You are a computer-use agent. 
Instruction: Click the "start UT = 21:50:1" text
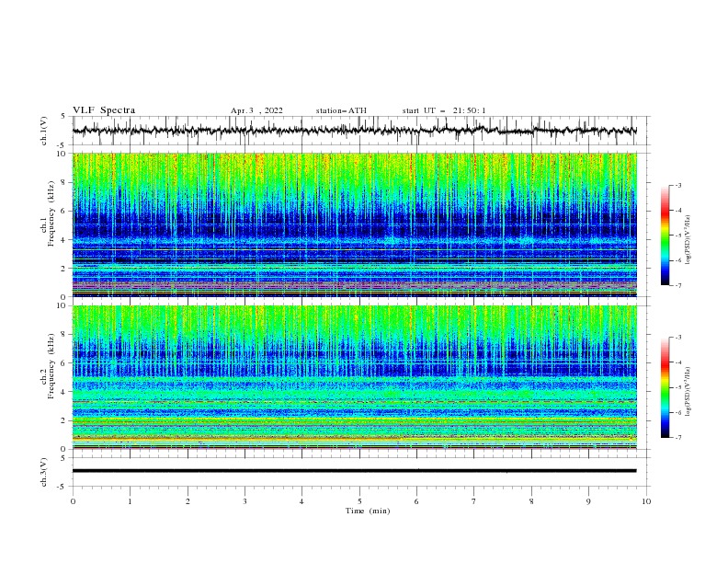click(x=444, y=110)
